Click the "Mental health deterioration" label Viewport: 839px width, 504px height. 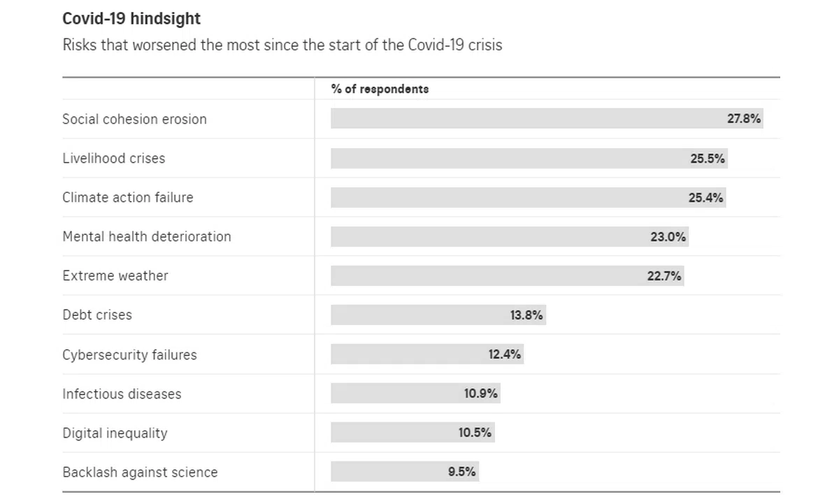point(147,237)
